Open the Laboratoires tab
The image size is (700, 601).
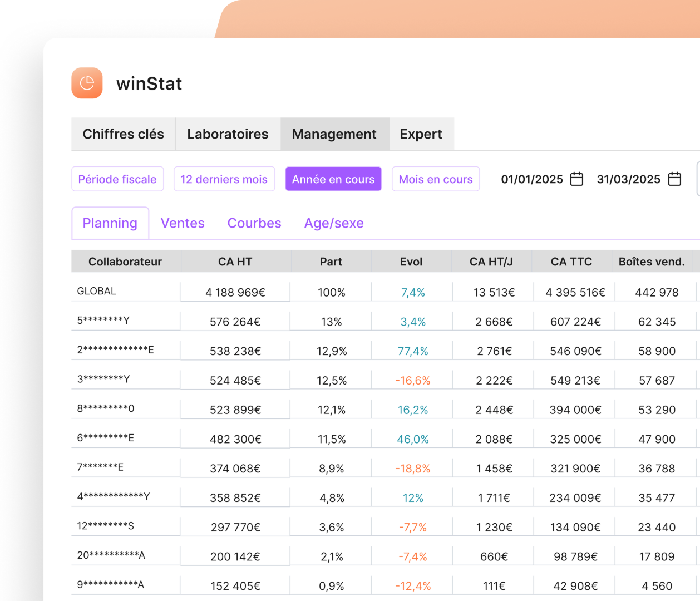click(x=228, y=134)
